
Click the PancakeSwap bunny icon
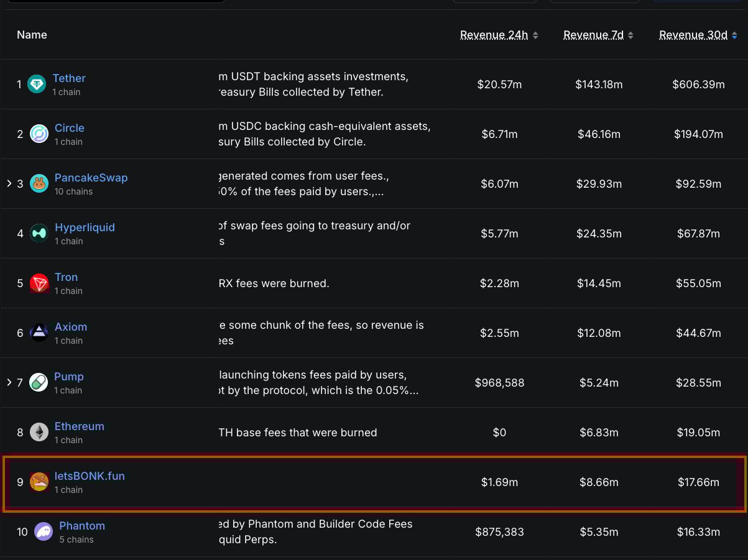tap(39, 183)
